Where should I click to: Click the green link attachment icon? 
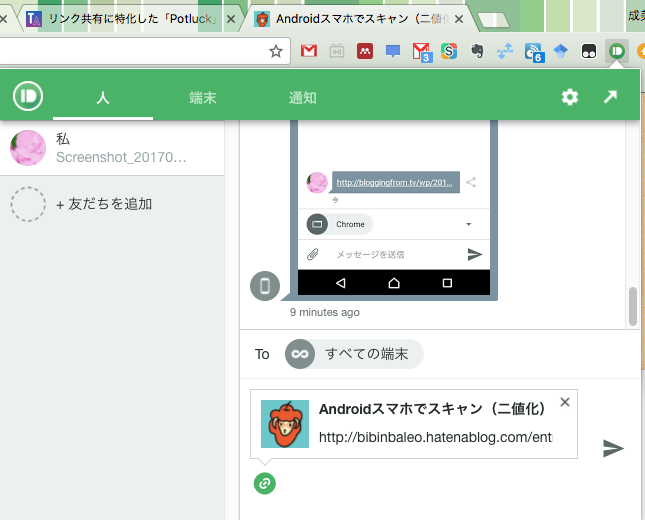click(264, 483)
